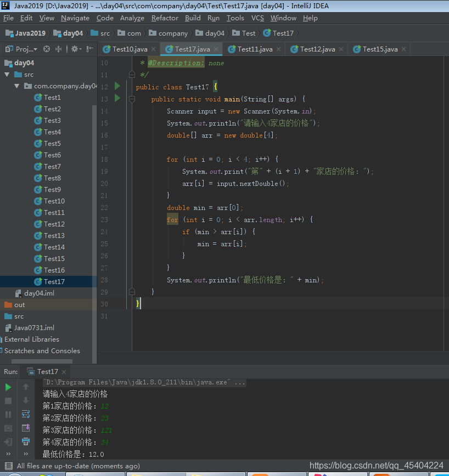This screenshot has width=449, height=476.
Task: Click the Test17 class breadcrumb
Action: (278, 33)
